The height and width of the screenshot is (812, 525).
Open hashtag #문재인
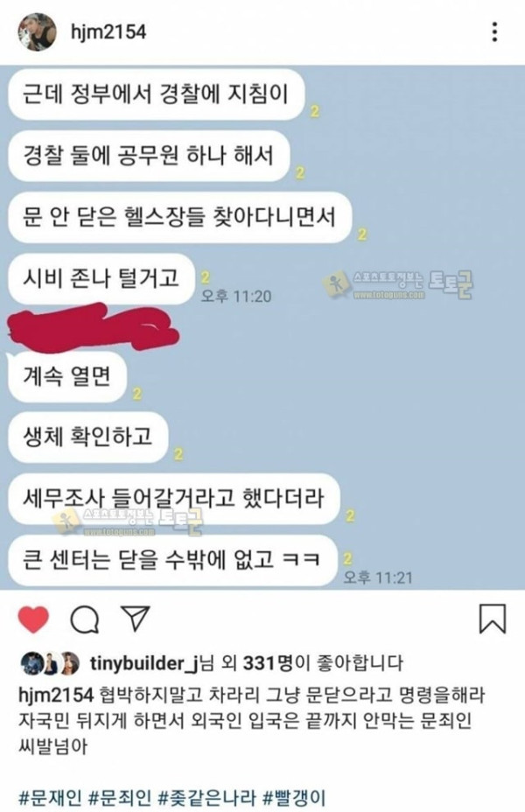tap(50, 797)
